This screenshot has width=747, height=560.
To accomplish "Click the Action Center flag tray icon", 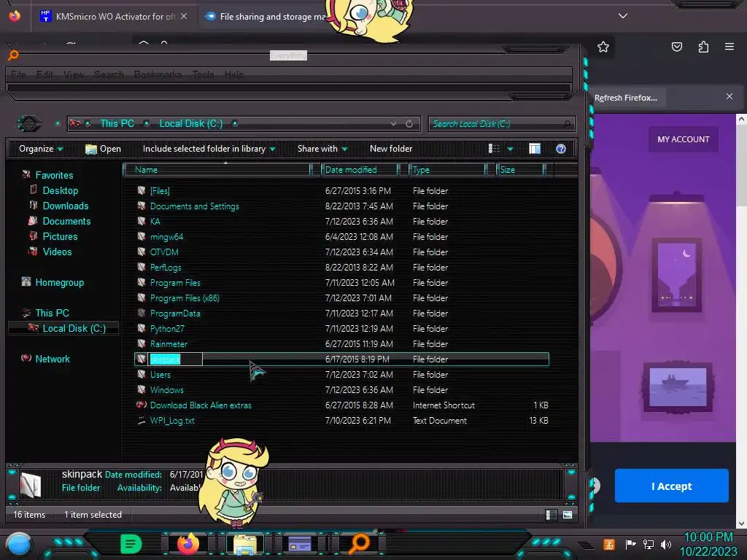I will (631, 544).
